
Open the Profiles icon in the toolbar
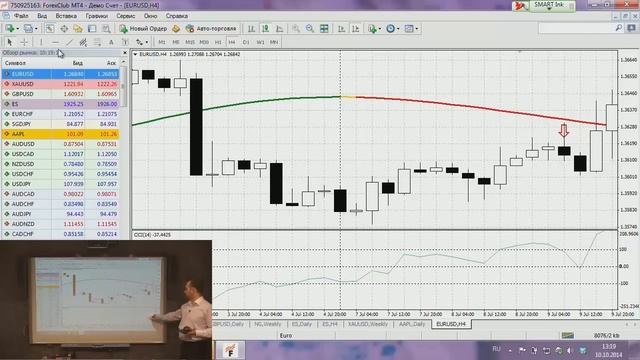[x=28, y=29]
